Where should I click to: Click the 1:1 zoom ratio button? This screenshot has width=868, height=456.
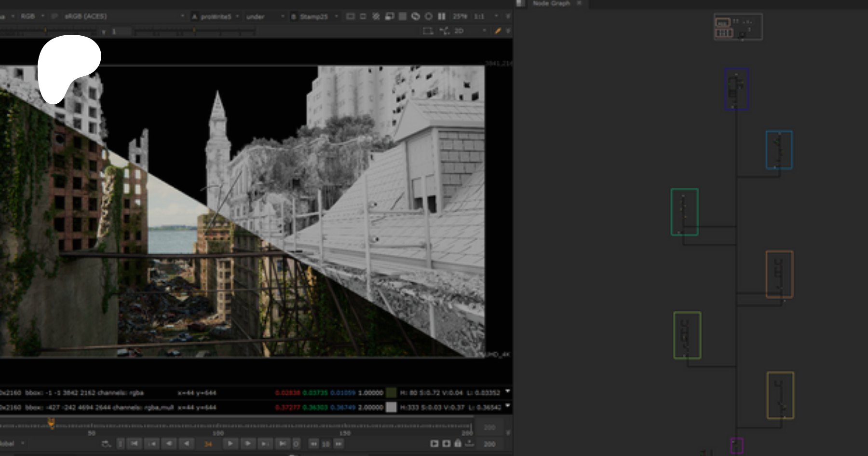coord(479,16)
